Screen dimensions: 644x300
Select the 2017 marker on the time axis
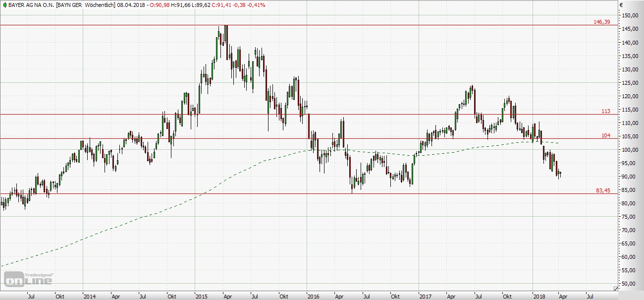(x=425, y=297)
